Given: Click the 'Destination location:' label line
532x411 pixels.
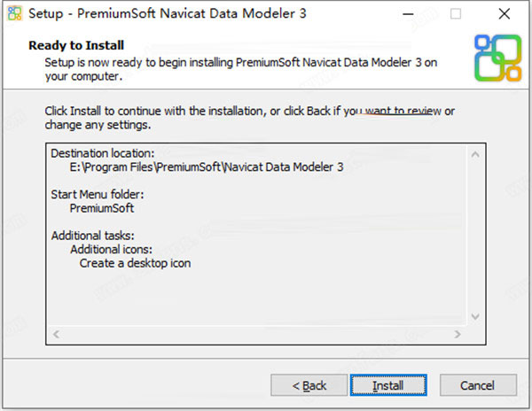Looking at the screenshot, I should 102,152.
